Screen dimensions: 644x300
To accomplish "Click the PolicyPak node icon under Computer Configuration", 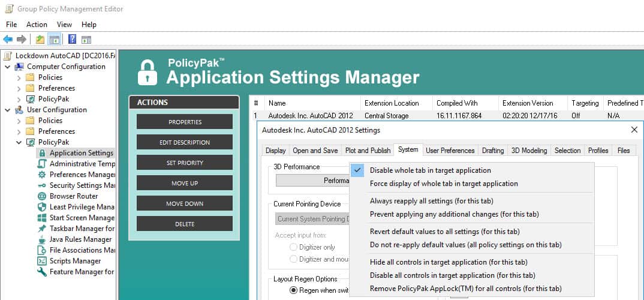I will click(31, 99).
